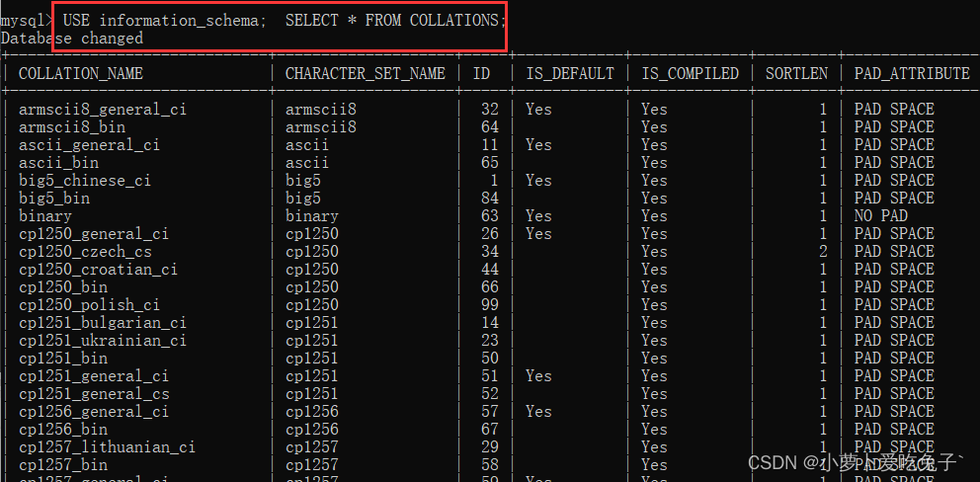Click IS_DEFAULT 'Yes' in the big5_chinese_ci row

(538, 181)
